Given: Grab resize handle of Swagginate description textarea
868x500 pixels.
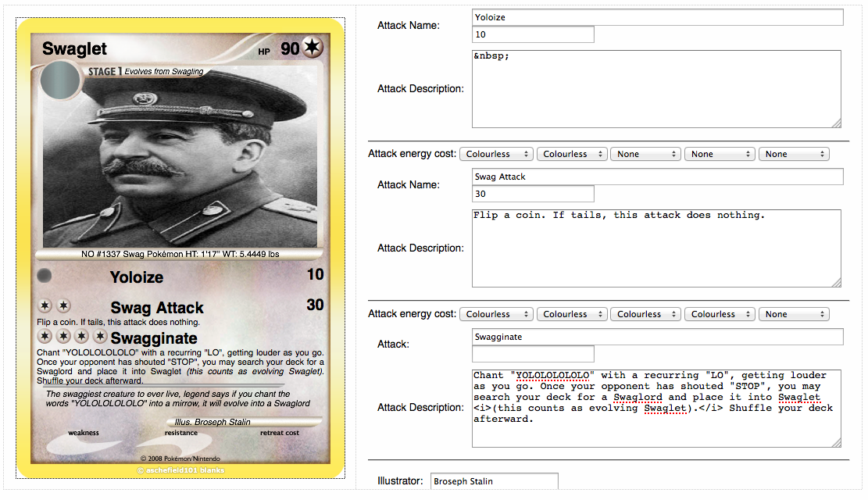Looking at the screenshot, I should 837,443.
